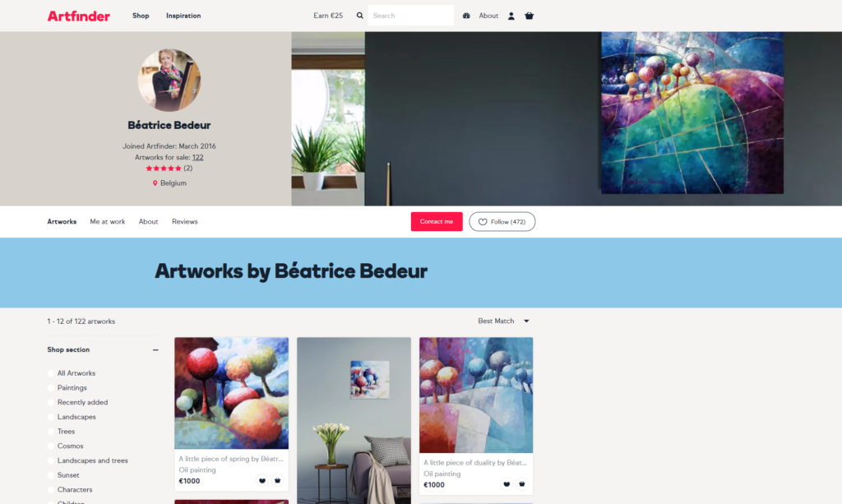Click the Contact me button
The image size is (842, 504).
tap(437, 222)
